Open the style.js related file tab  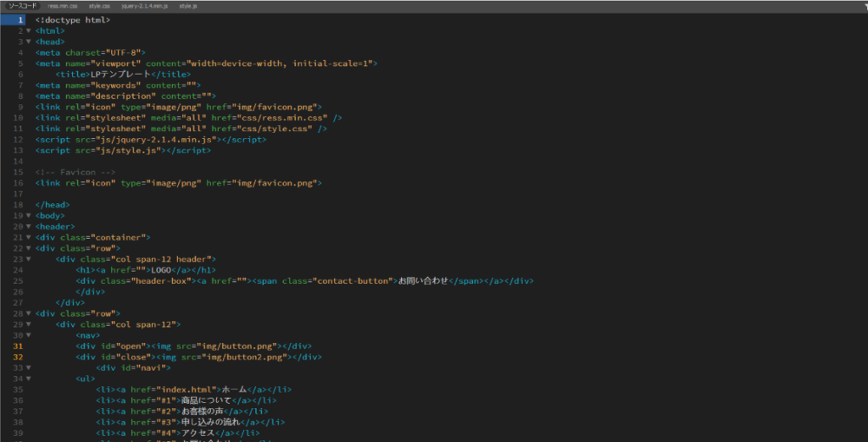tap(187, 6)
